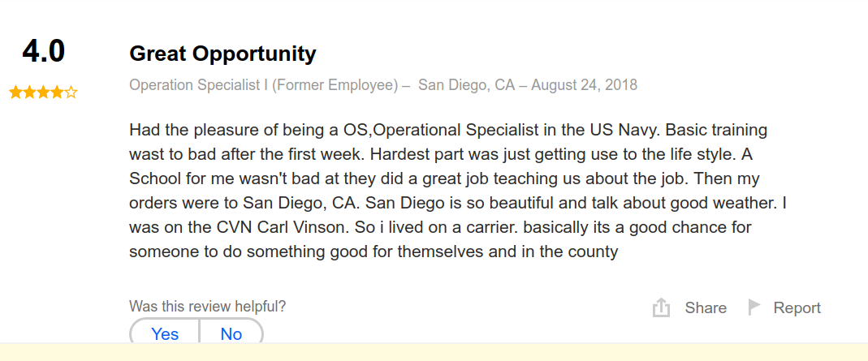This screenshot has width=868, height=361.
Task: Click the Share arrow icon
Action: 661,307
